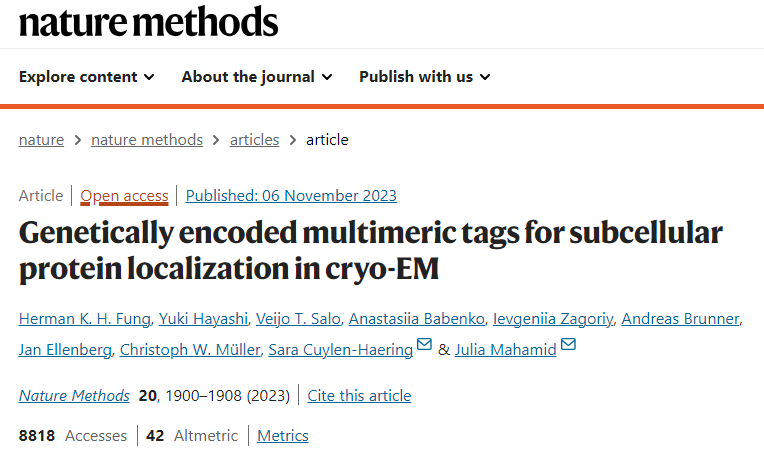Go to the nature breadcrumb link

[41, 140]
